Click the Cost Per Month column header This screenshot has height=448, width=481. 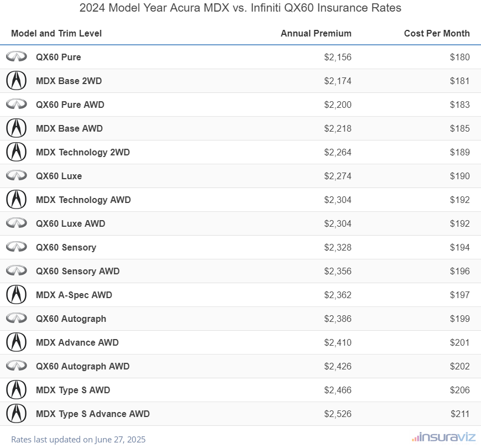(x=437, y=33)
